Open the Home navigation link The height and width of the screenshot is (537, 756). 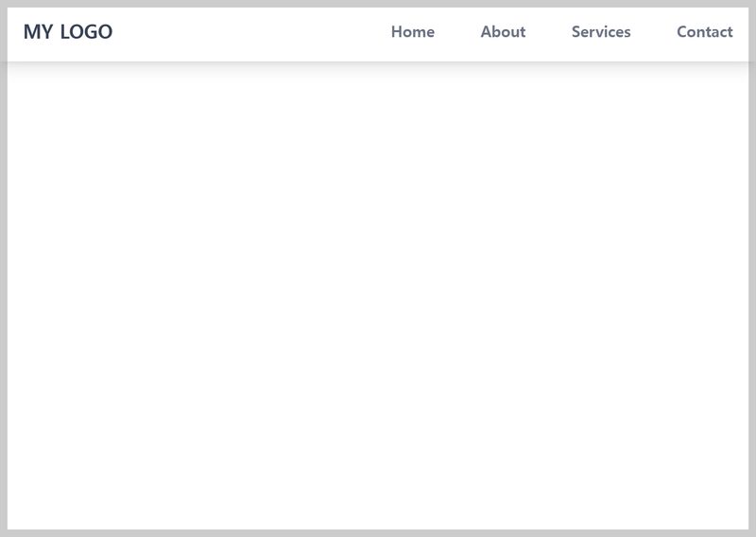click(412, 32)
